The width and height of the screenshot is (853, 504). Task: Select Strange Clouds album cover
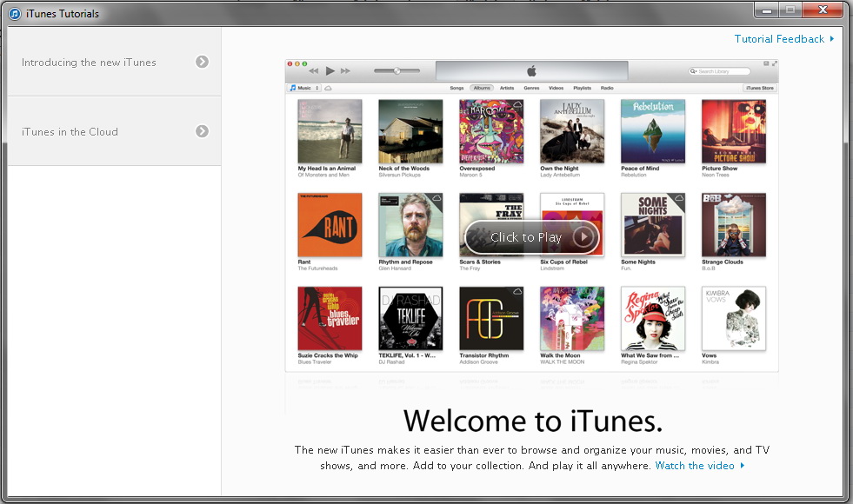tap(734, 224)
